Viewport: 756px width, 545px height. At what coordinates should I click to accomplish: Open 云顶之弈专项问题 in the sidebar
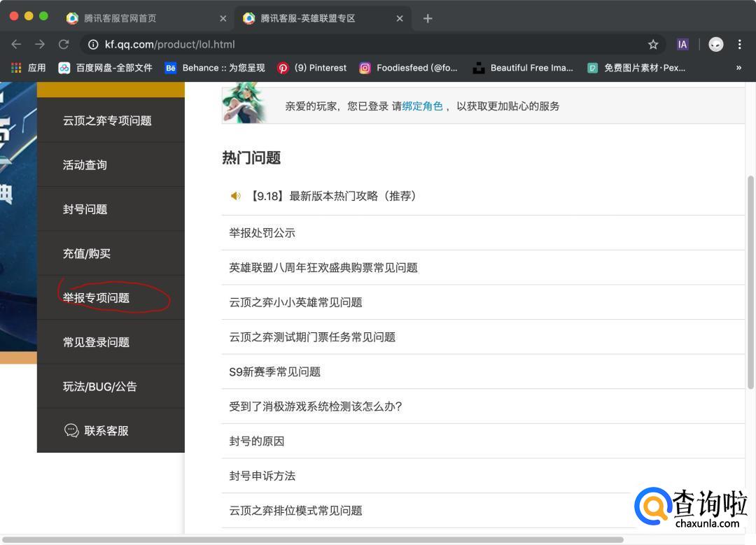[x=111, y=120]
